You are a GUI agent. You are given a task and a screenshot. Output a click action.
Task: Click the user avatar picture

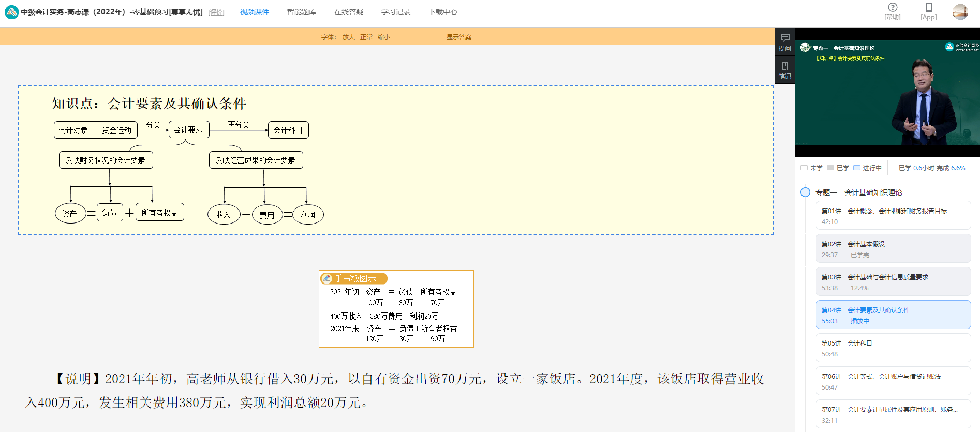pos(960,11)
